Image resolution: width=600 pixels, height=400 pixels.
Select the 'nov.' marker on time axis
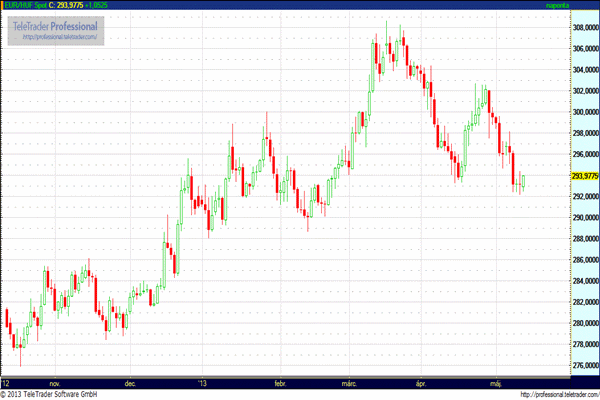coord(54,382)
